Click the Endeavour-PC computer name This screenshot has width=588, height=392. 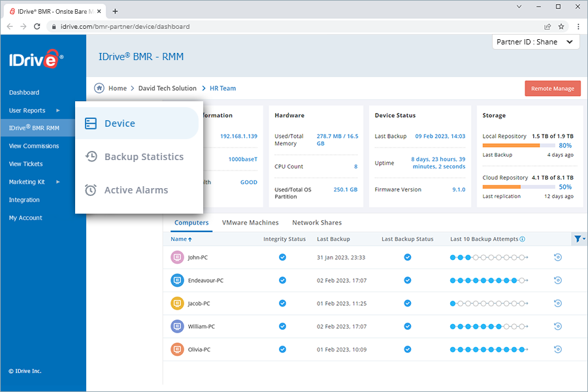click(x=206, y=280)
